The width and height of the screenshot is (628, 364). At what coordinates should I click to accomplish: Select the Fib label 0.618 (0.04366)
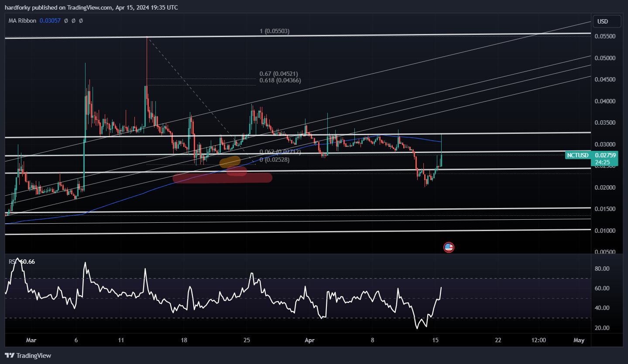[x=280, y=81]
